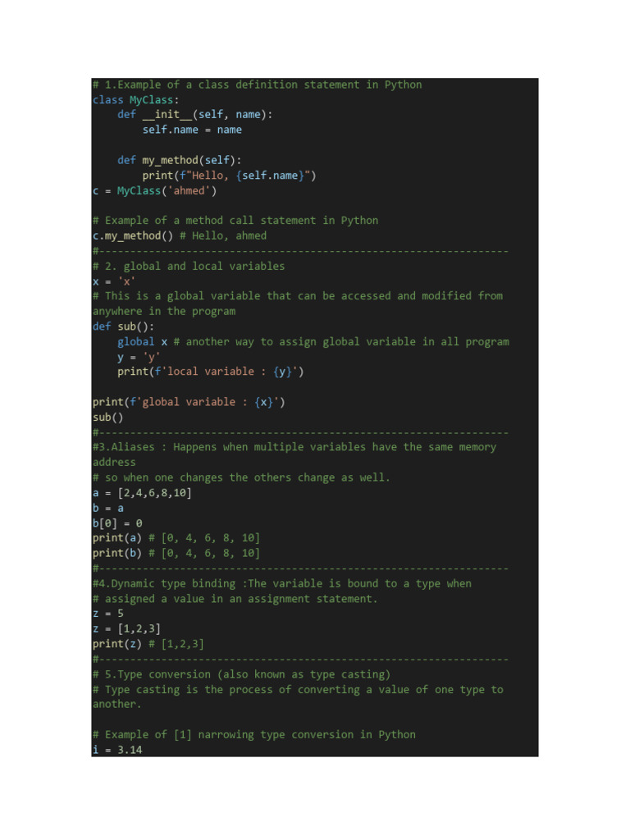
Task: Click the 'b[0] = 0' line
Action: click(117, 523)
